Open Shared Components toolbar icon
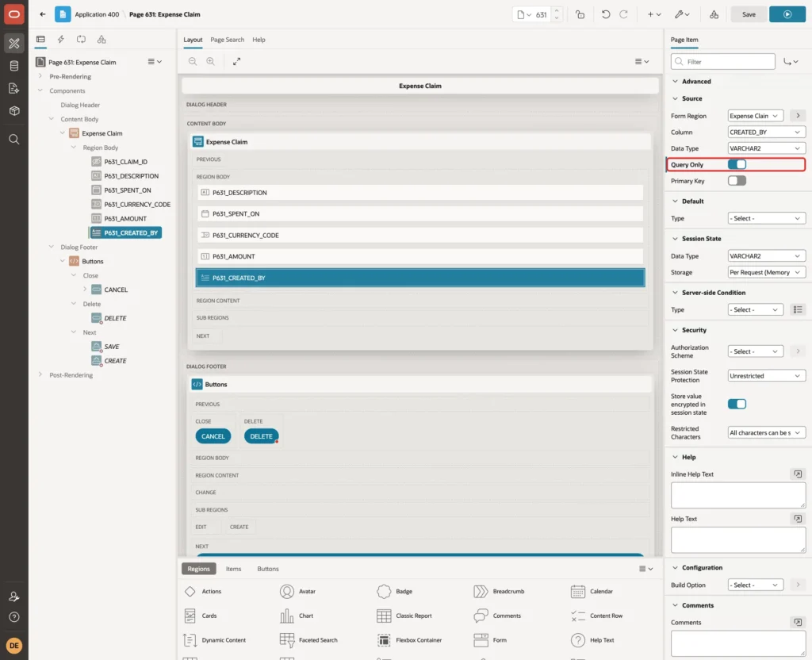 [x=714, y=14]
